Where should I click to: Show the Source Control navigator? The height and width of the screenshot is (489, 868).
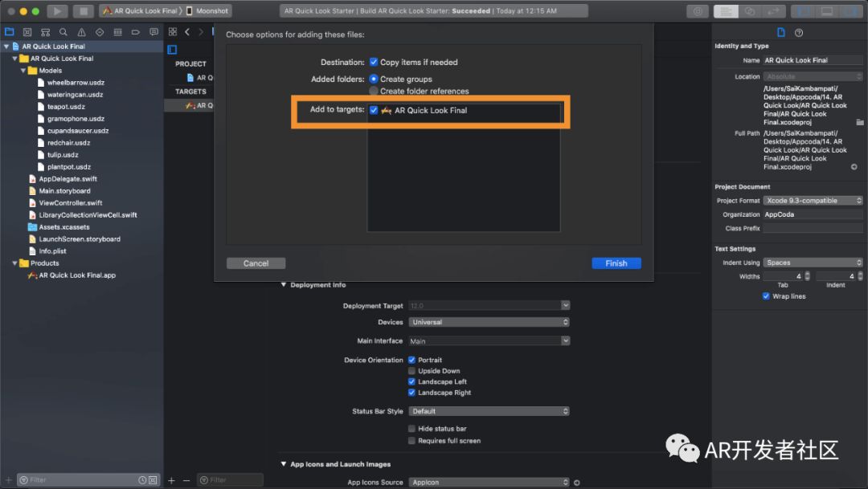coord(27,32)
